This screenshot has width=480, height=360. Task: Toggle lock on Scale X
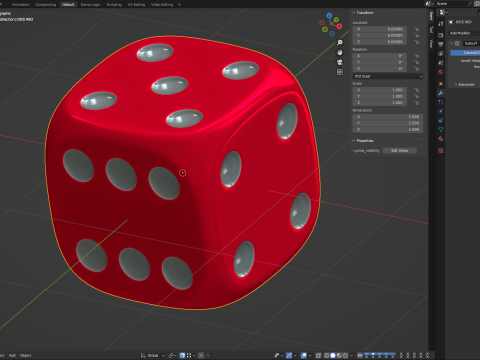pyautogui.click(x=417, y=90)
